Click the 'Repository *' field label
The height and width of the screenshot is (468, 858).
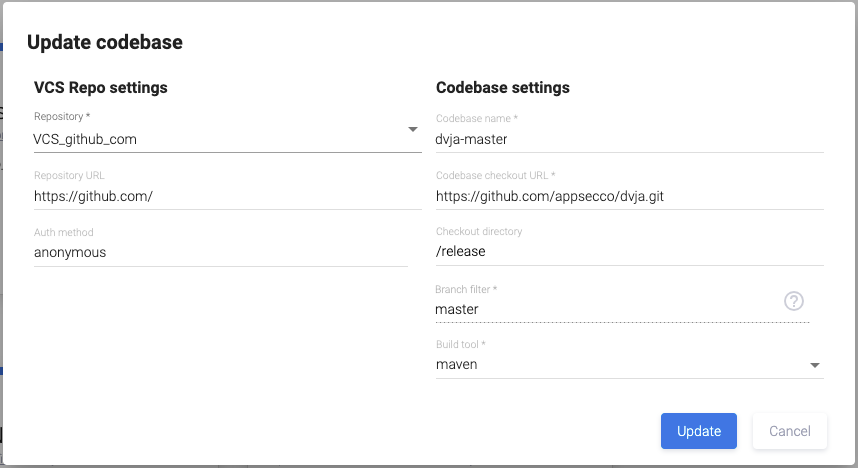point(62,117)
